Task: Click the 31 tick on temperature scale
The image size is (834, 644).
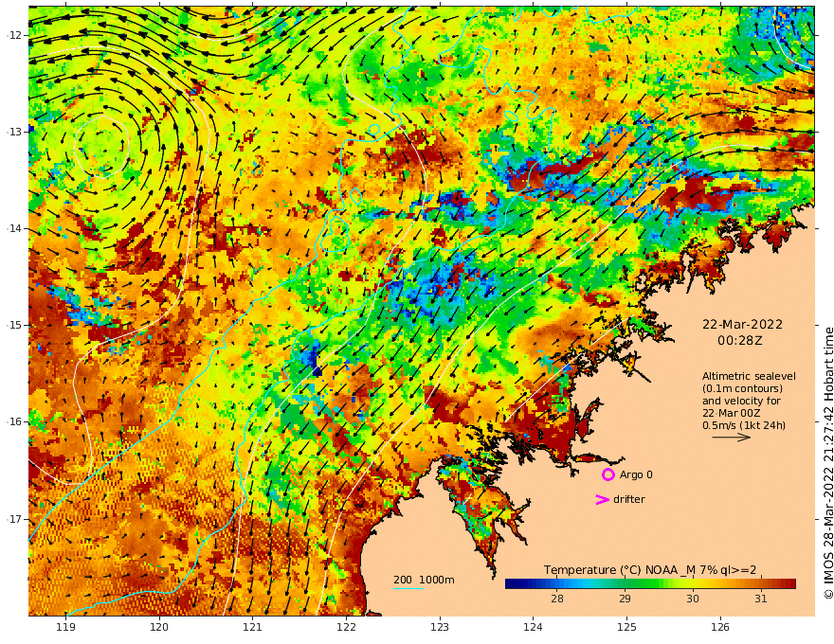Action: [x=761, y=599]
